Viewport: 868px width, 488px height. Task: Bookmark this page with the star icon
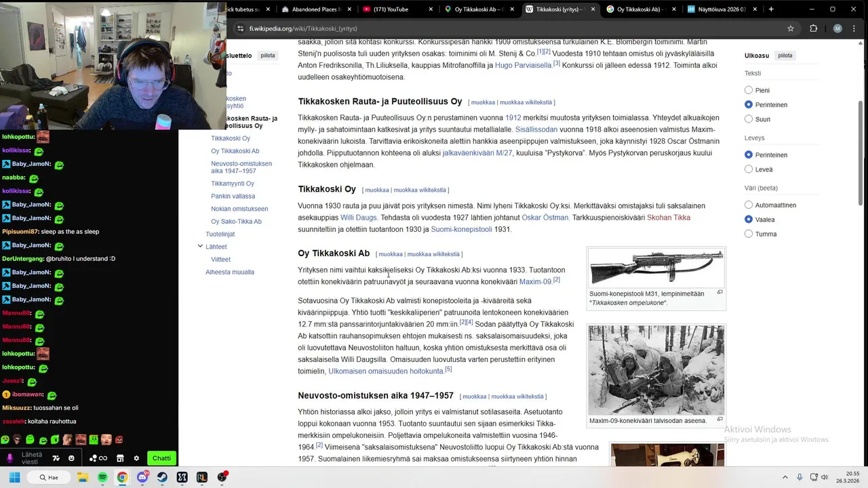791,28
